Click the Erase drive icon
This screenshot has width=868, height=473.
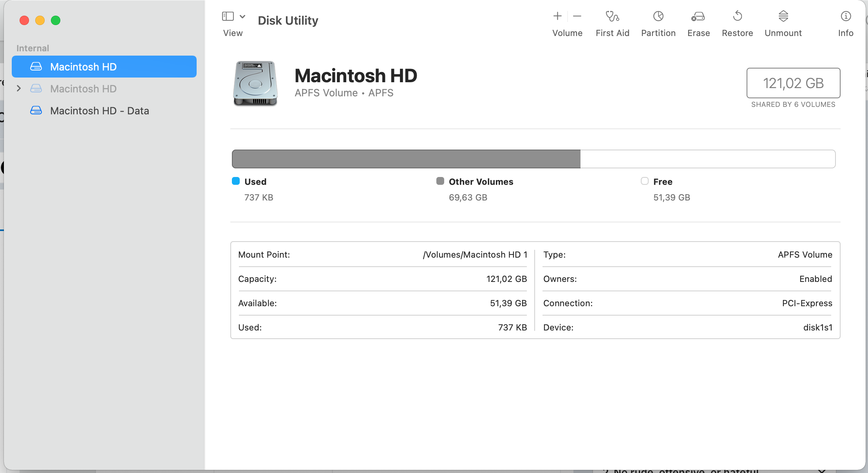coord(698,16)
